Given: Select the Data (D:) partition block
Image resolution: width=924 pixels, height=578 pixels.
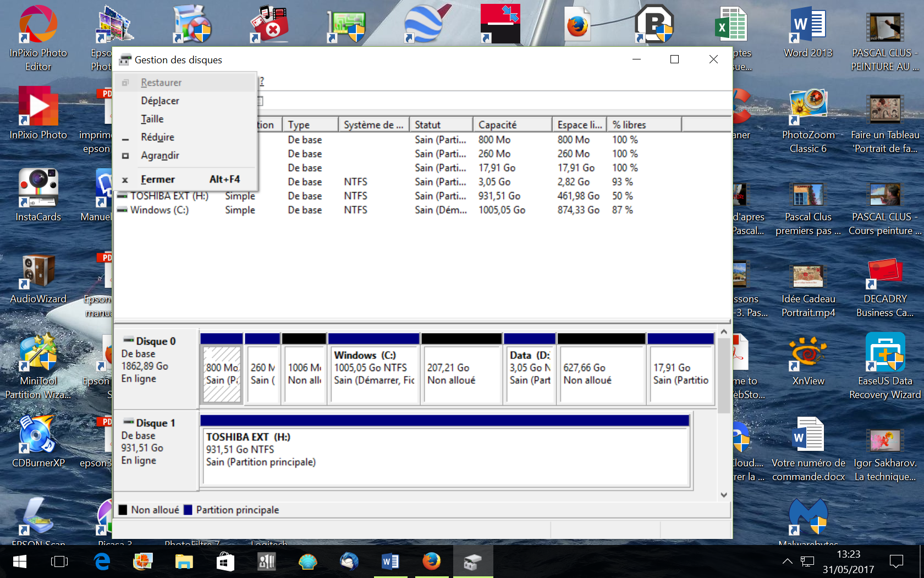Looking at the screenshot, I should coord(530,369).
